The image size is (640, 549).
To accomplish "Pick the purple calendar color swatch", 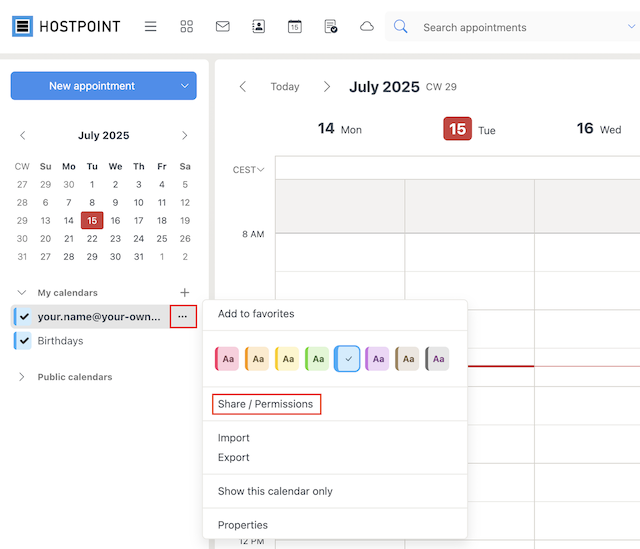I will 377,359.
